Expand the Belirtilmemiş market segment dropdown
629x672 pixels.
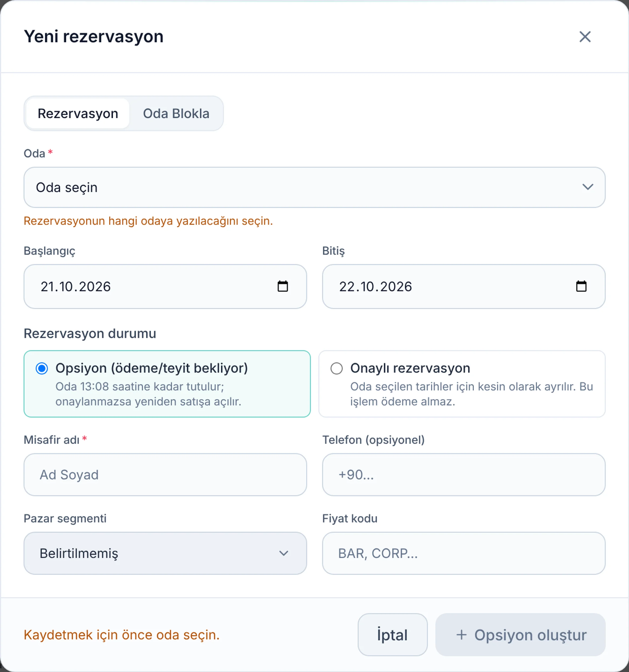pos(165,553)
